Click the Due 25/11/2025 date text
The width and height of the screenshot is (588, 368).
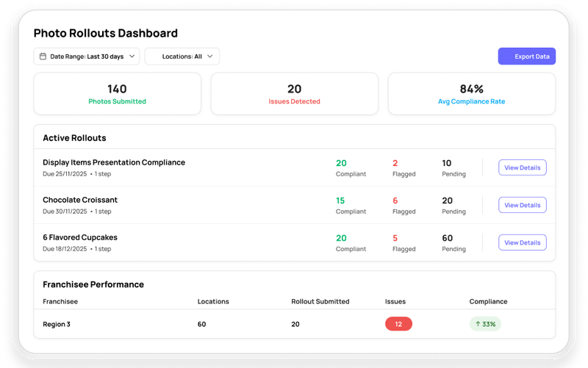pos(65,174)
